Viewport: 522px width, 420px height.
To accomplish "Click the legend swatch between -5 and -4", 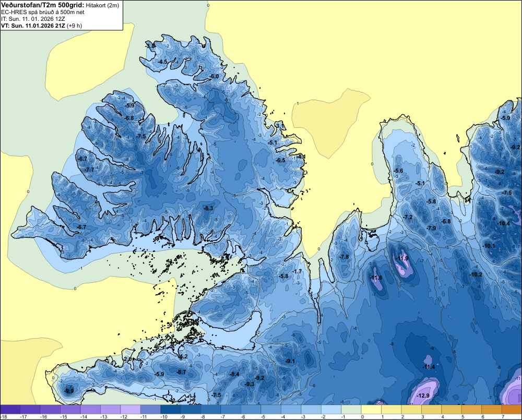I will (271, 409).
